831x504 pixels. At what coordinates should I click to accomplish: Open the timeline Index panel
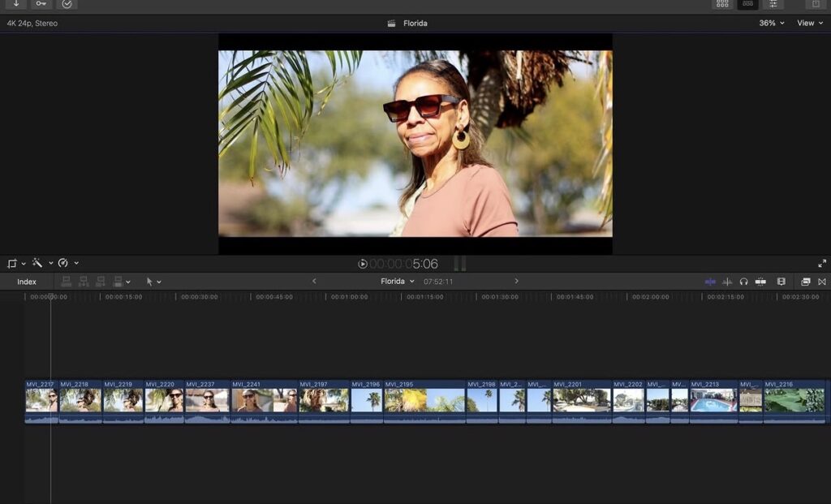click(27, 282)
